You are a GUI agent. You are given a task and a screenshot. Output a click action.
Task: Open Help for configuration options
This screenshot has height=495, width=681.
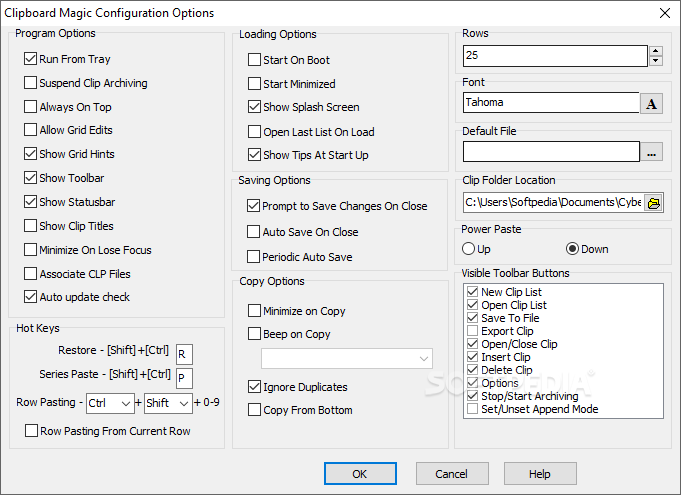pos(540,473)
